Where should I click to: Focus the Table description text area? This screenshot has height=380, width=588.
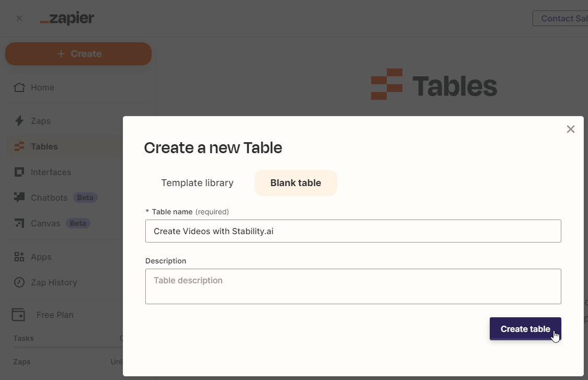click(x=353, y=286)
